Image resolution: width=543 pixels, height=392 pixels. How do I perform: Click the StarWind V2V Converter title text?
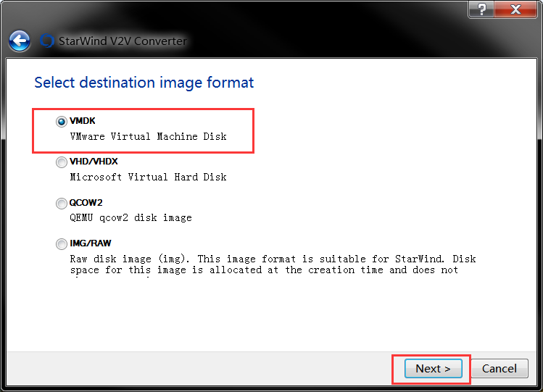123,41
